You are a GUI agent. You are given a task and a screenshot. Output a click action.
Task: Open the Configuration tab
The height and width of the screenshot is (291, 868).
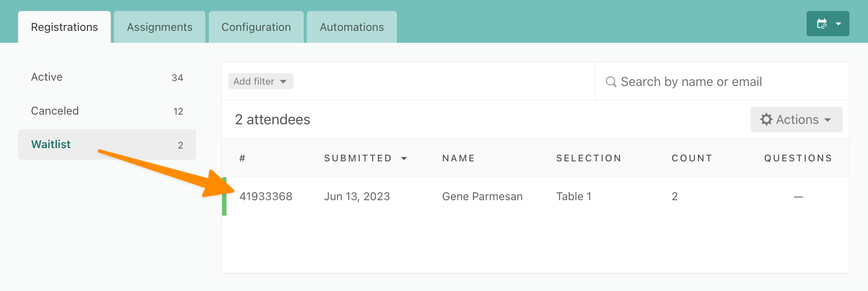point(256,27)
